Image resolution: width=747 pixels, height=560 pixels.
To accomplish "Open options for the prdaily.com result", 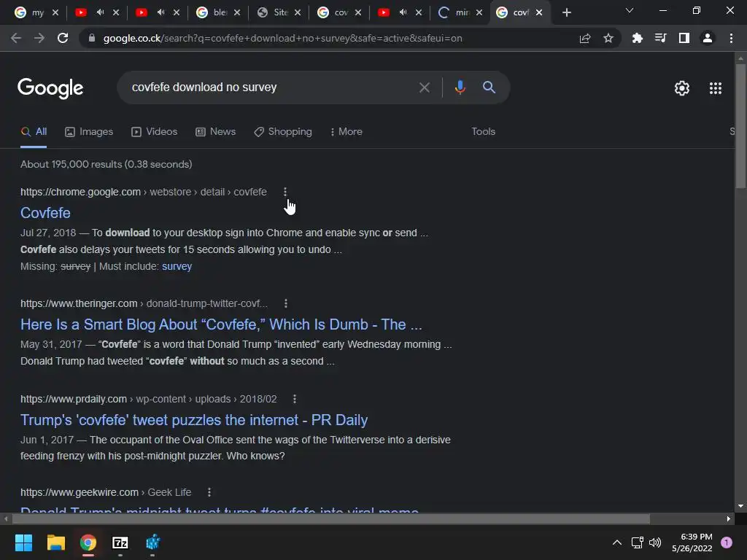I will pyautogui.click(x=295, y=399).
